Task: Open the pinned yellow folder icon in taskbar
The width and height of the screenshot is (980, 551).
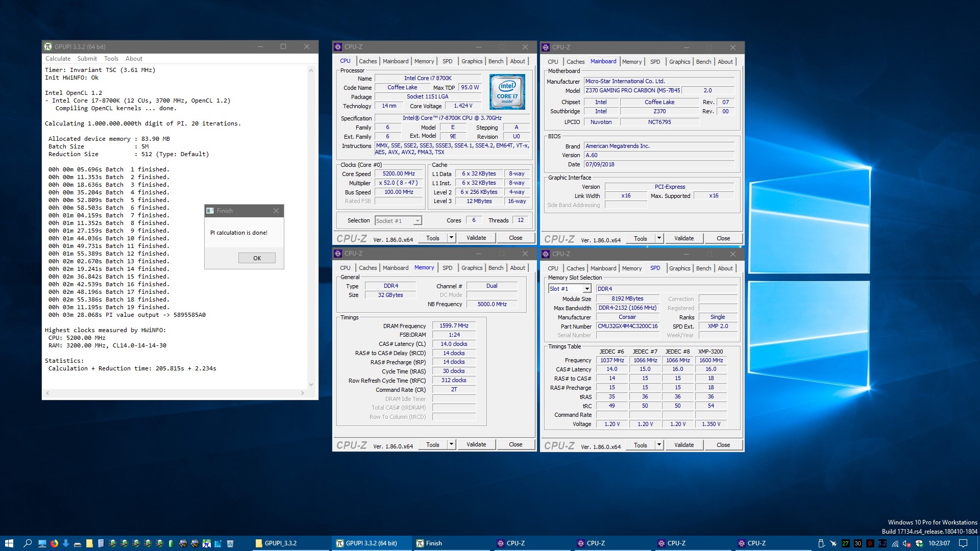Action: click(89, 543)
